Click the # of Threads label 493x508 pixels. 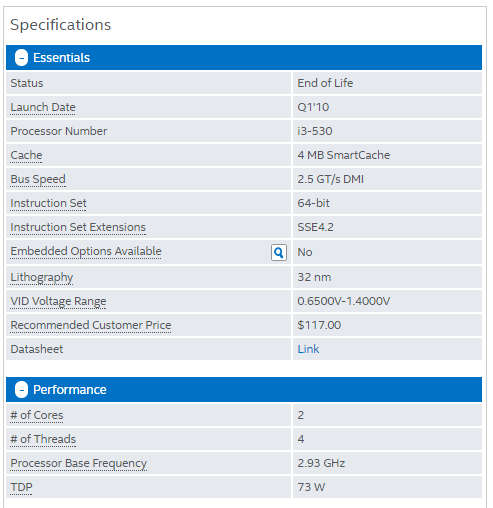tap(43, 439)
